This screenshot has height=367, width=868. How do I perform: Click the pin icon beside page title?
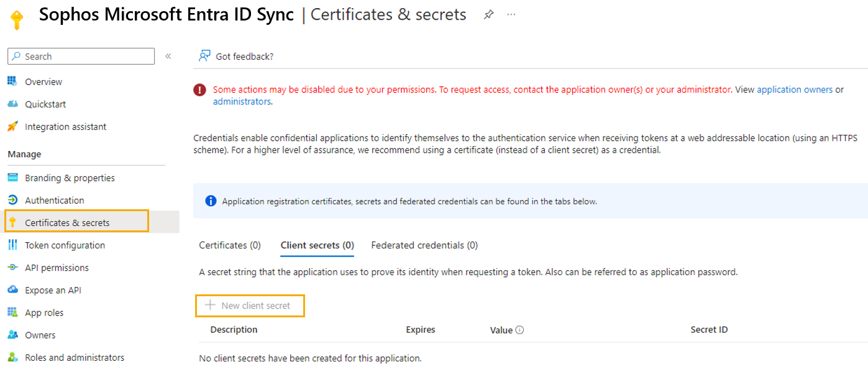pyautogui.click(x=488, y=16)
